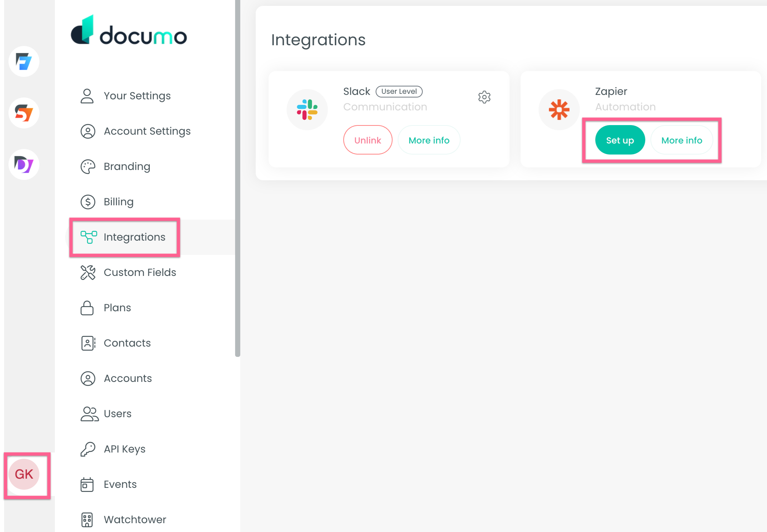767x532 pixels.
Task: Click the Zapier logo icon
Action: pos(559,110)
